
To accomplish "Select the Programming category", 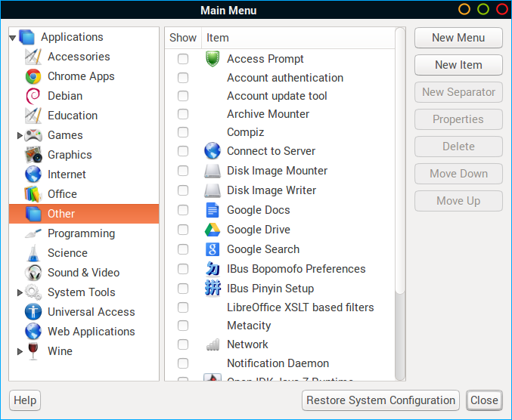I will tap(81, 233).
